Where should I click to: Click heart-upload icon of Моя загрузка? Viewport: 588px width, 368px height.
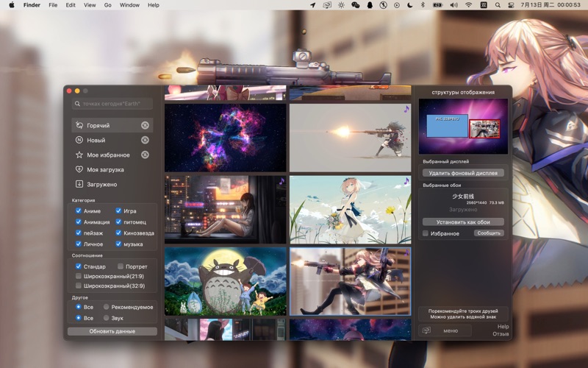[79, 169]
